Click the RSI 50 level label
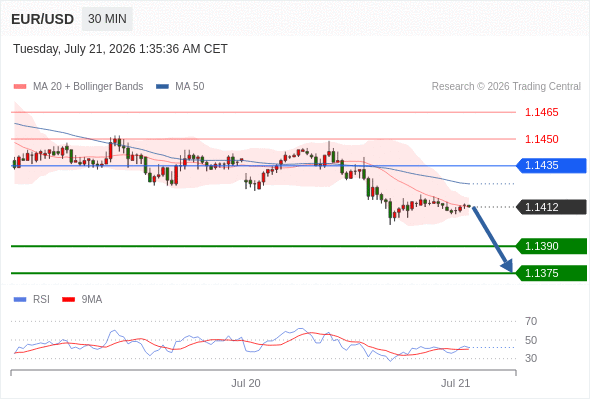 pos(531,340)
